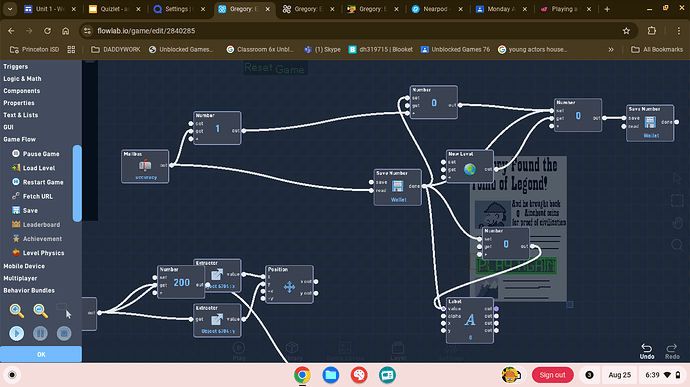Add a Restart Game behavior

coord(37,182)
